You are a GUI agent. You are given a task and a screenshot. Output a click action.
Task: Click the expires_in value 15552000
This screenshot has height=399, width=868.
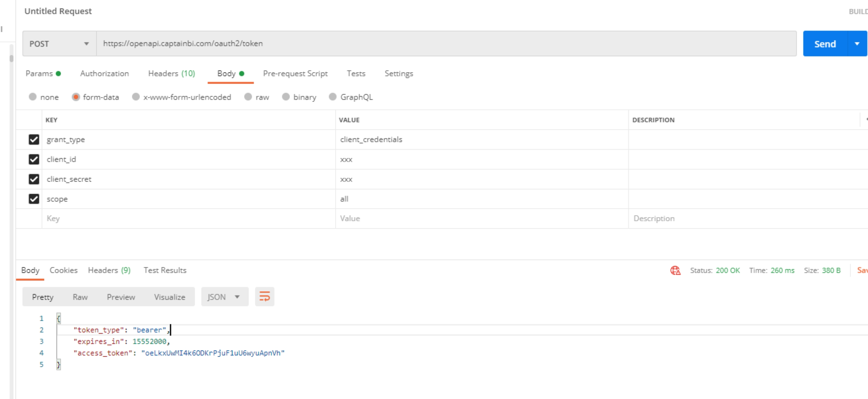point(150,341)
